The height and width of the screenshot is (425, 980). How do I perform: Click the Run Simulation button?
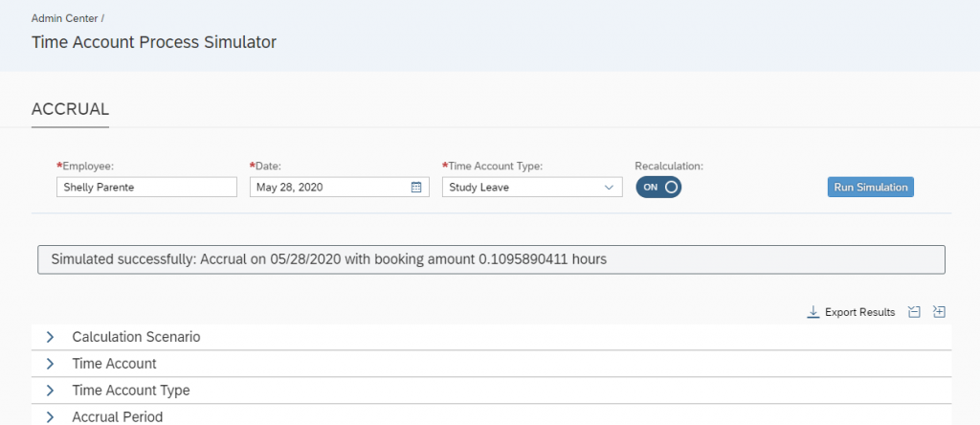pyautogui.click(x=871, y=187)
